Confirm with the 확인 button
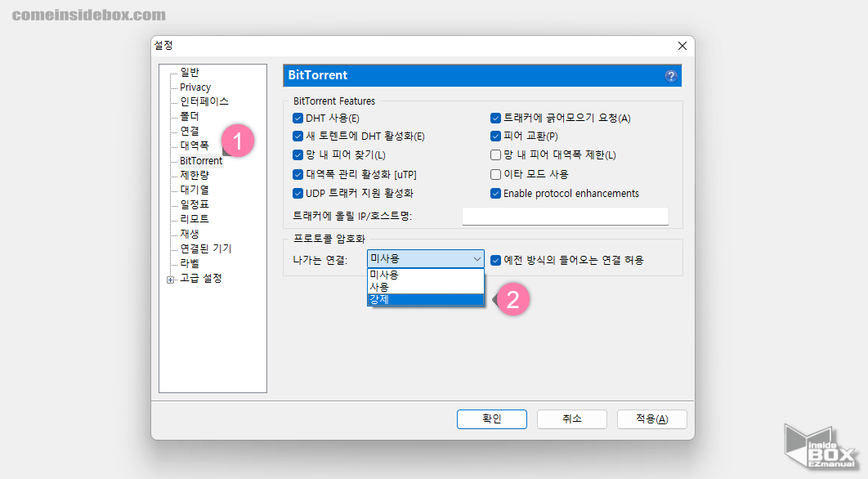This screenshot has width=868, height=479. tap(491, 419)
